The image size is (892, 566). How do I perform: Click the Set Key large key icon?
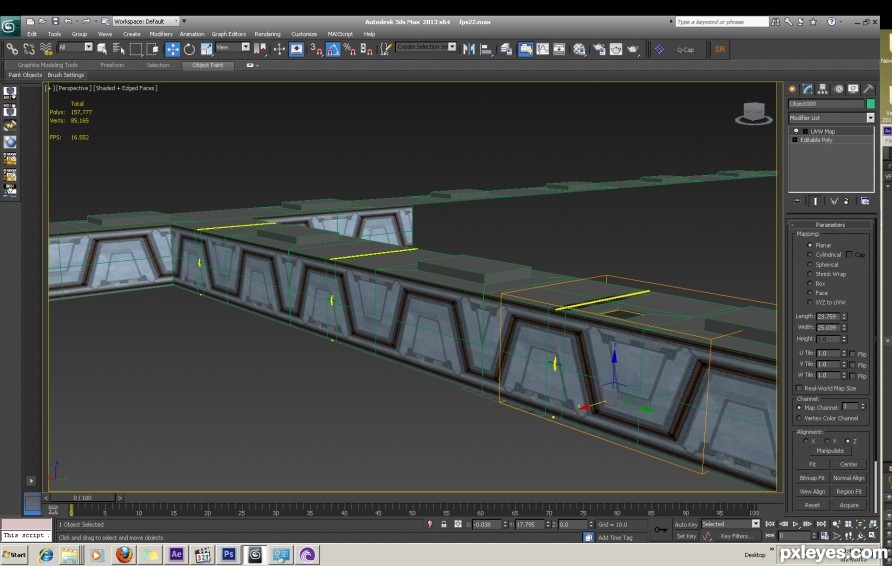(660, 530)
